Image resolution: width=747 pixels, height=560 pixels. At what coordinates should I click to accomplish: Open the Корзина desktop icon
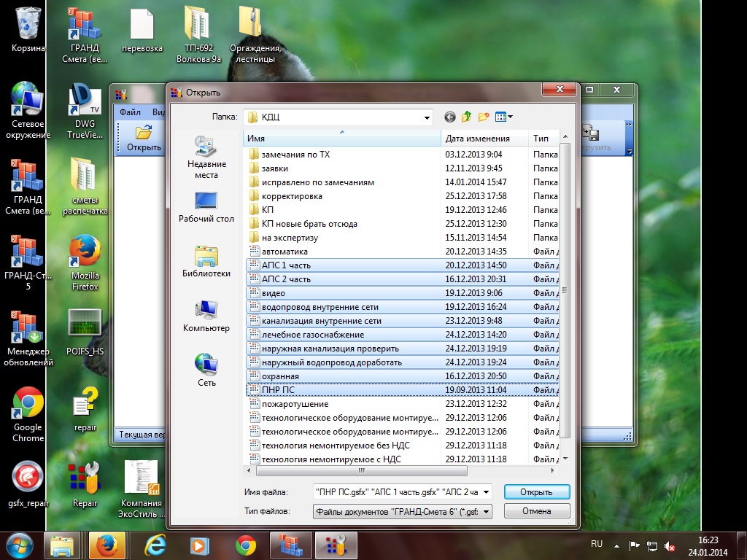(28, 28)
